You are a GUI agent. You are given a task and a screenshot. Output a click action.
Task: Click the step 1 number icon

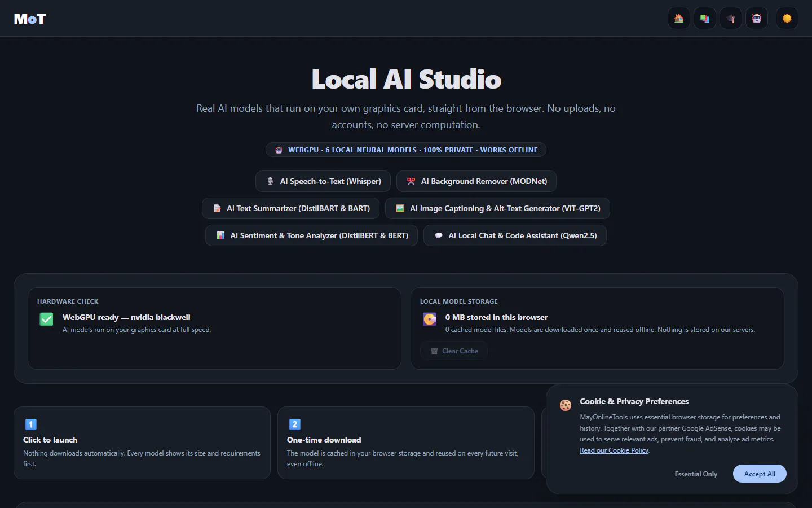pos(31,424)
